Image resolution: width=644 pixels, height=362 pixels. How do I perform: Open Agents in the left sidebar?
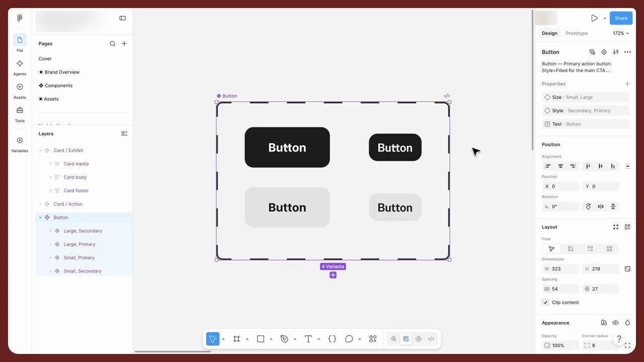(x=20, y=67)
